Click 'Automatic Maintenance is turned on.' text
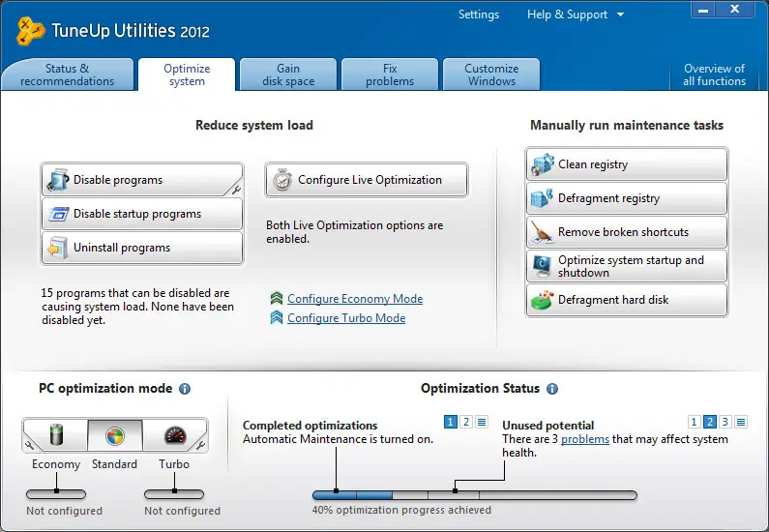 tap(338, 439)
